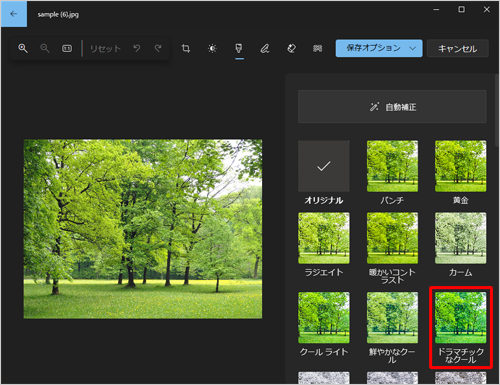Apply the カーム filter thumbnail
Viewport: 500px width, 385px height.
pyautogui.click(x=460, y=238)
